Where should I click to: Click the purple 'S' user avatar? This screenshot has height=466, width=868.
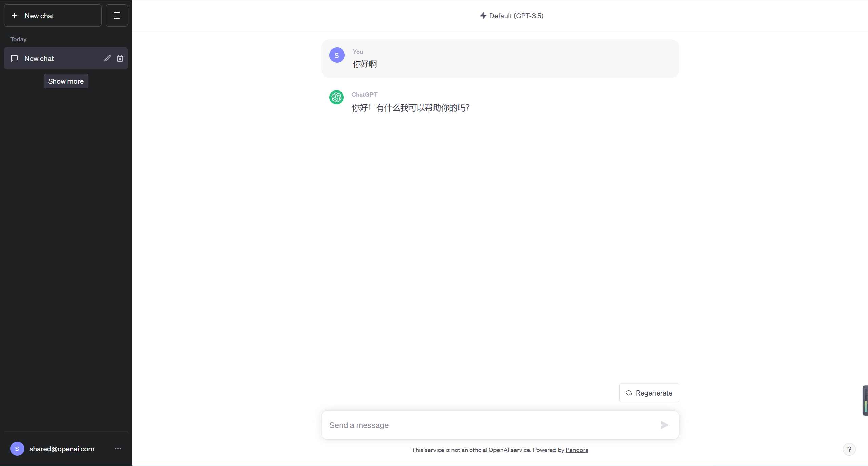[337, 55]
